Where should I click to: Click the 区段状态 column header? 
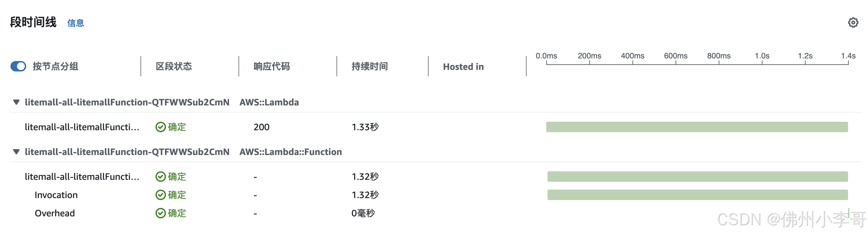coord(173,66)
